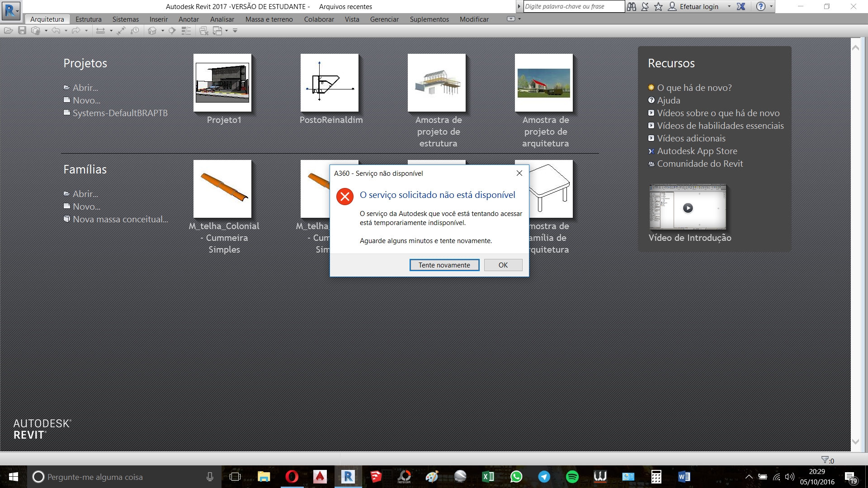Expand dropdown arrow beside Help icon

point(771,6)
